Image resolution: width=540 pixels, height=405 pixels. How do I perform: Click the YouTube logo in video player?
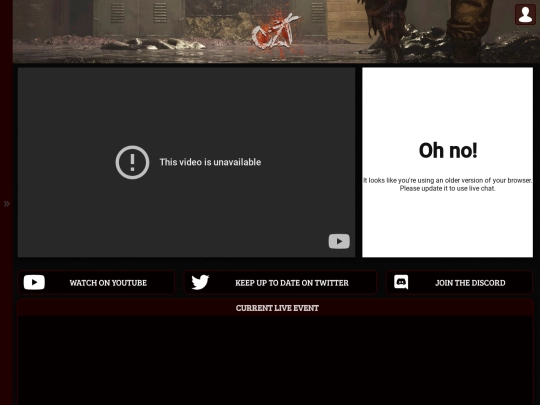pyautogui.click(x=339, y=241)
